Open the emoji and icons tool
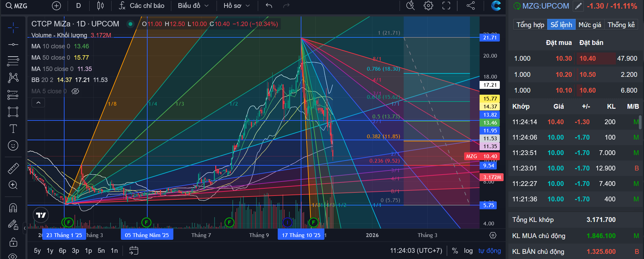This screenshot has width=644, height=259. point(13,146)
